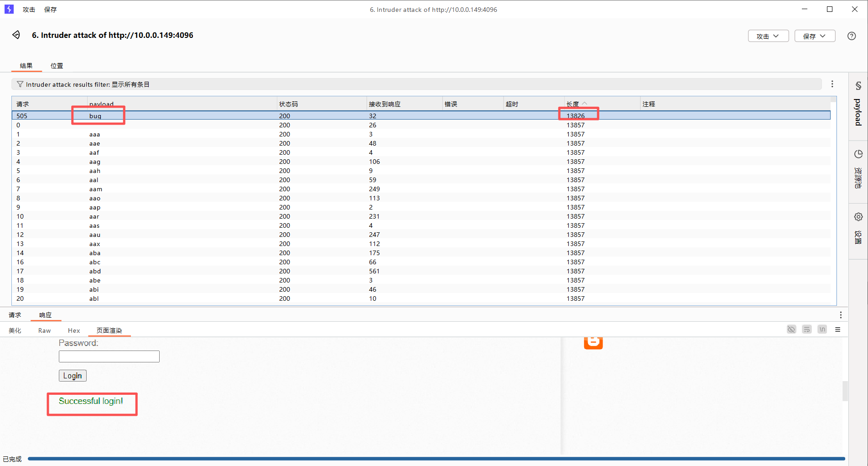Expand the 攻击 dropdown button

[x=768, y=36]
